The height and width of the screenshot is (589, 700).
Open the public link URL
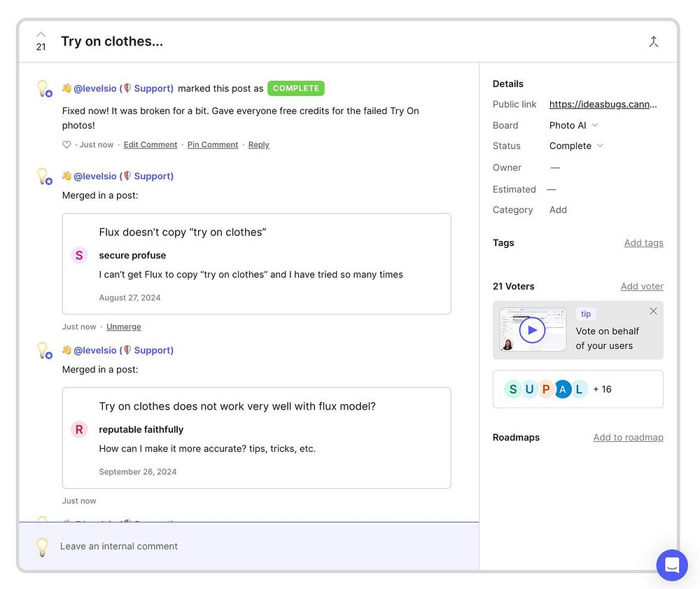pyautogui.click(x=603, y=104)
